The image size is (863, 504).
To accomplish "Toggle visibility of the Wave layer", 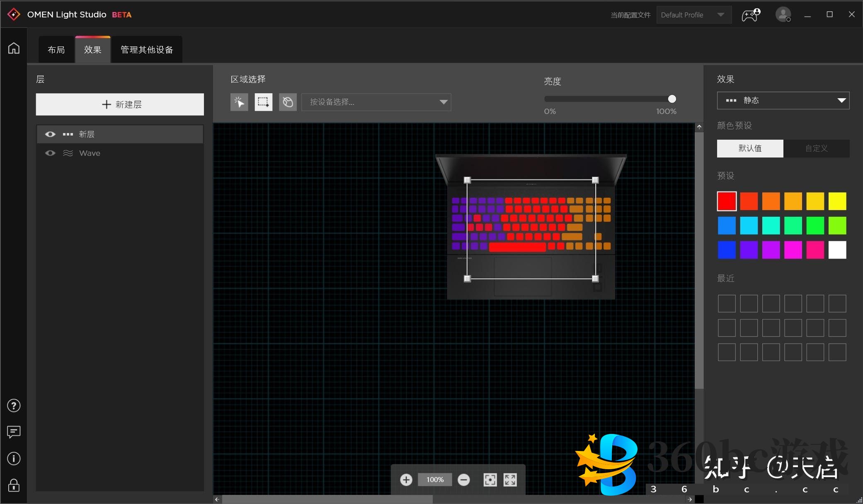I will click(50, 153).
